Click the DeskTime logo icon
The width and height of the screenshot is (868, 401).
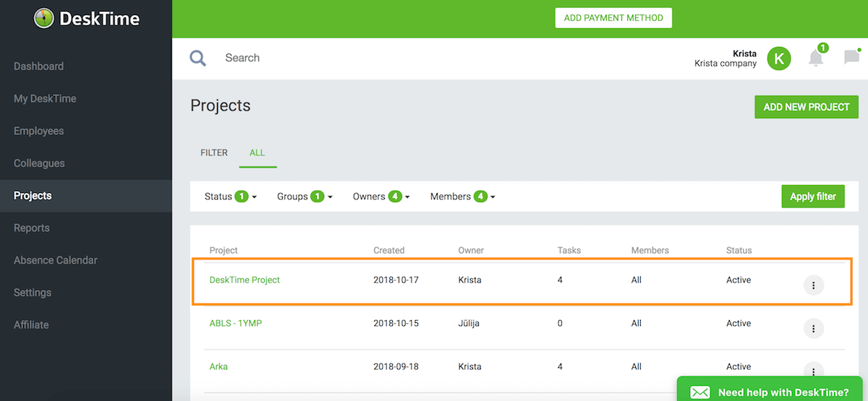(x=44, y=19)
